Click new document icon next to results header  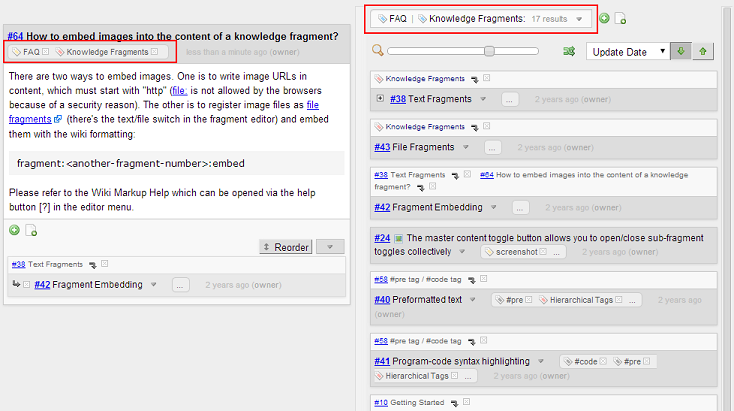pyautogui.click(x=620, y=18)
